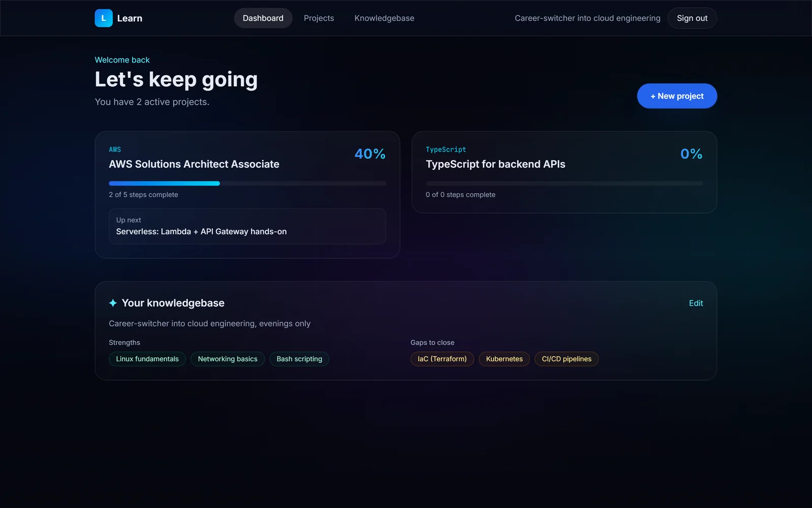Open the Dashboard tab

263,18
